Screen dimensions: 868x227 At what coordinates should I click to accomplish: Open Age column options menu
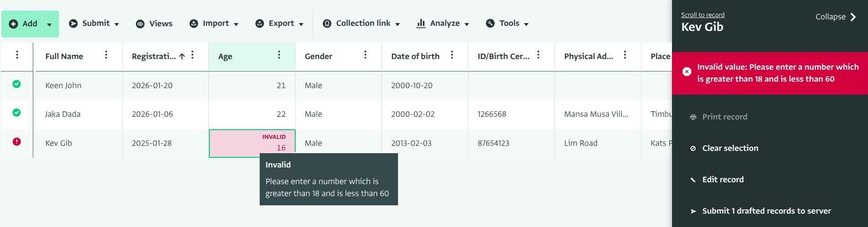click(279, 55)
